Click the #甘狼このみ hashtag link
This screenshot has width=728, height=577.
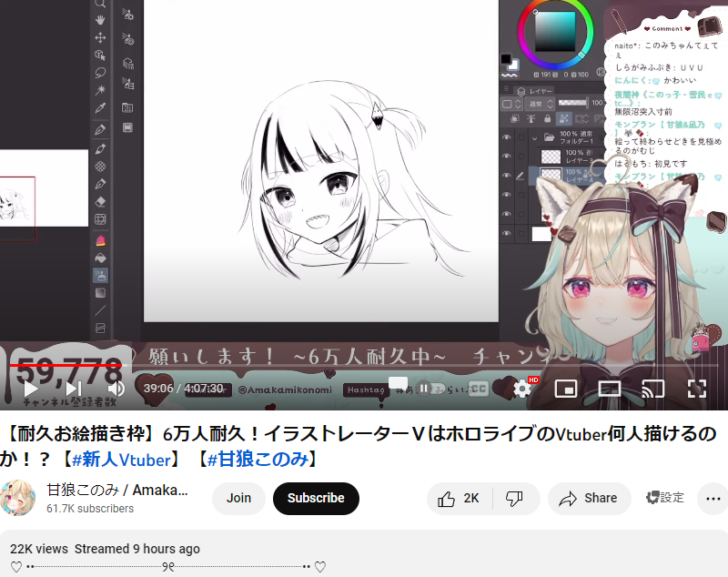click(x=258, y=460)
